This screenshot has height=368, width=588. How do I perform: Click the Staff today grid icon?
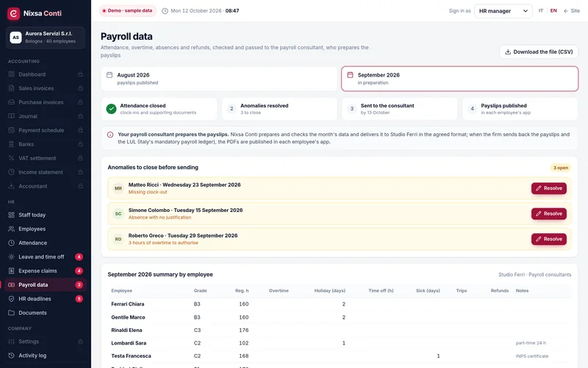point(11,215)
